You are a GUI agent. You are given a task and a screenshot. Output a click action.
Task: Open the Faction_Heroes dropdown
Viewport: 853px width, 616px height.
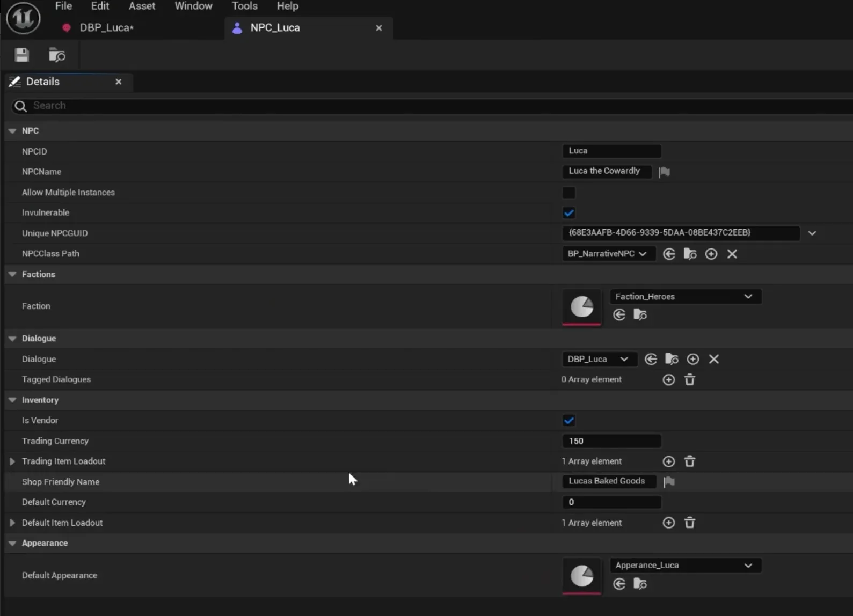684,297
